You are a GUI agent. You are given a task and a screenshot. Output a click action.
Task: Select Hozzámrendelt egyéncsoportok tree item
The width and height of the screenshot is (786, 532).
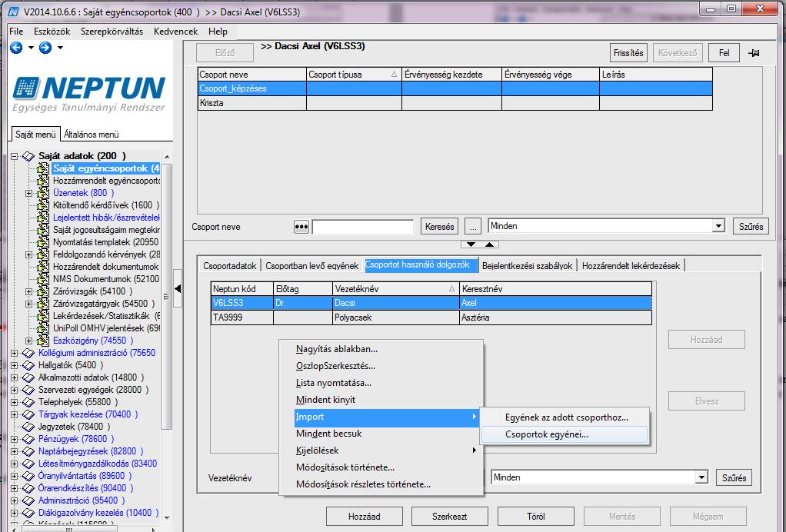[106, 181]
